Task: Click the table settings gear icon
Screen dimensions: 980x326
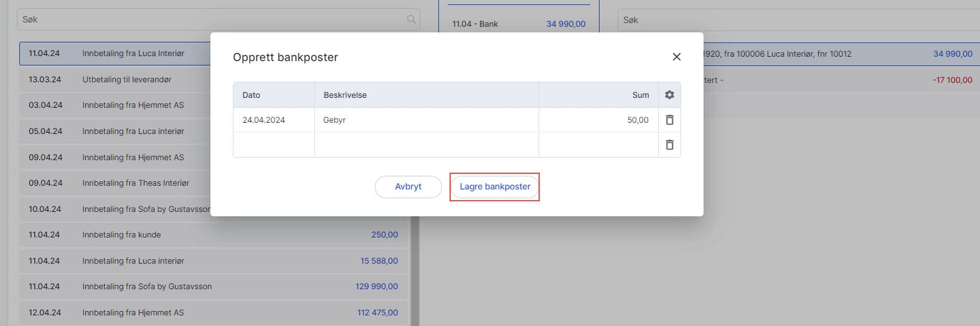Action: pyautogui.click(x=669, y=95)
